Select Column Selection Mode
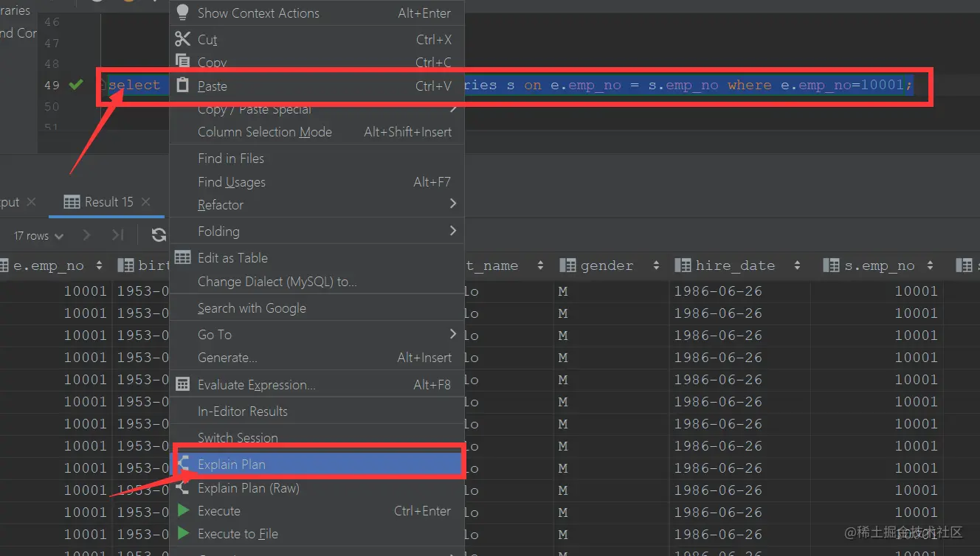 pos(317,131)
